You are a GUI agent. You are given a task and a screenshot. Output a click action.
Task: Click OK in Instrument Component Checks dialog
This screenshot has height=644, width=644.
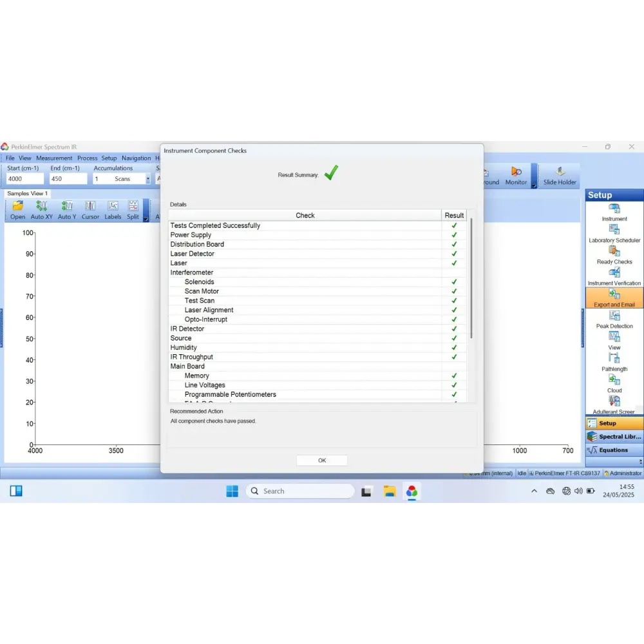(321, 460)
